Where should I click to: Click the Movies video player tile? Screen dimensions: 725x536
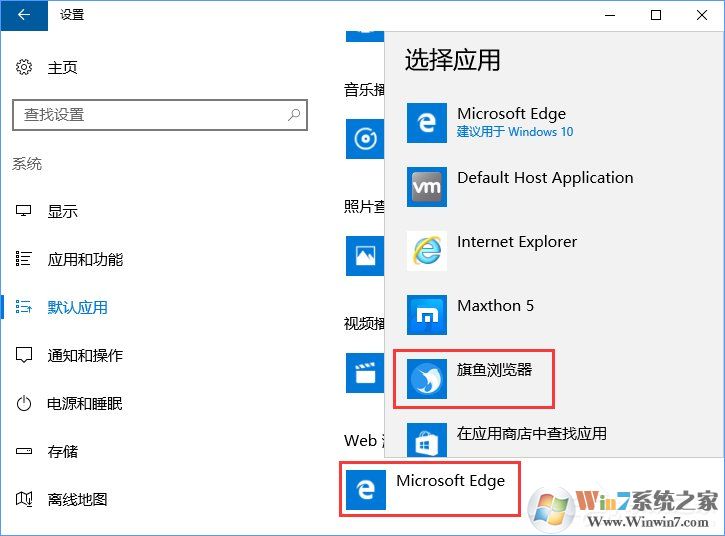pyautogui.click(x=365, y=373)
